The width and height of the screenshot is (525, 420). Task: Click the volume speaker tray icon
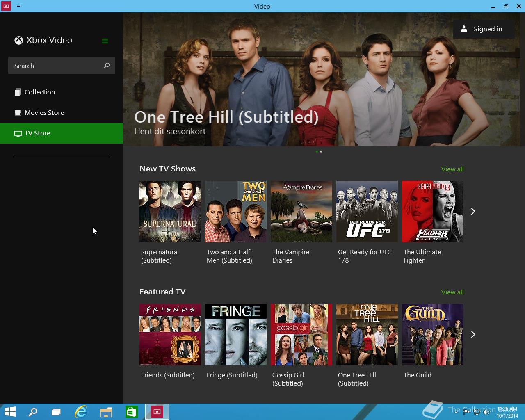pos(486,412)
